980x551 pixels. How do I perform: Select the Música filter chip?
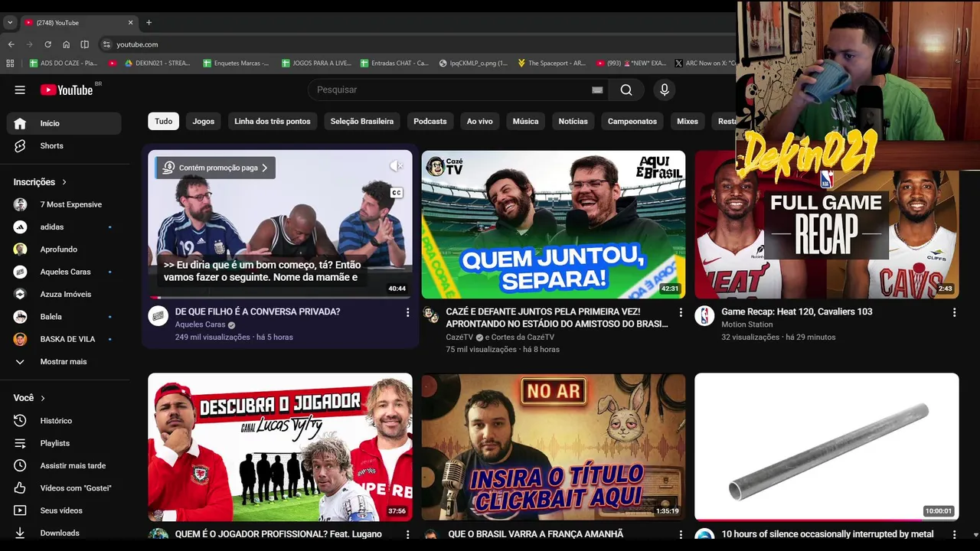click(x=525, y=121)
